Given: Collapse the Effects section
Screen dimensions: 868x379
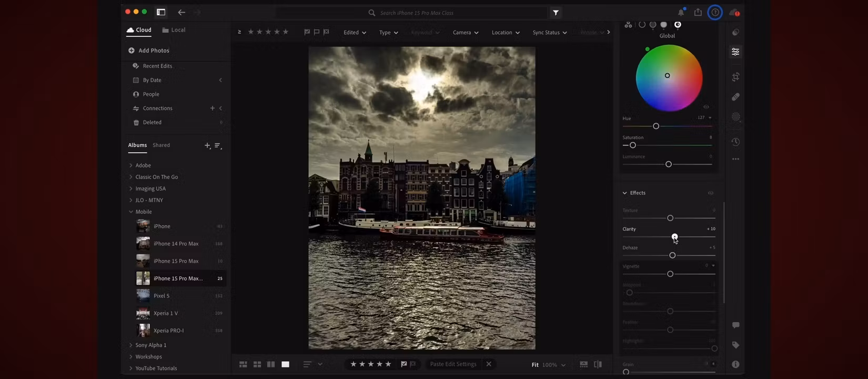Looking at the screenshot, I should click(x=625, y=193).
